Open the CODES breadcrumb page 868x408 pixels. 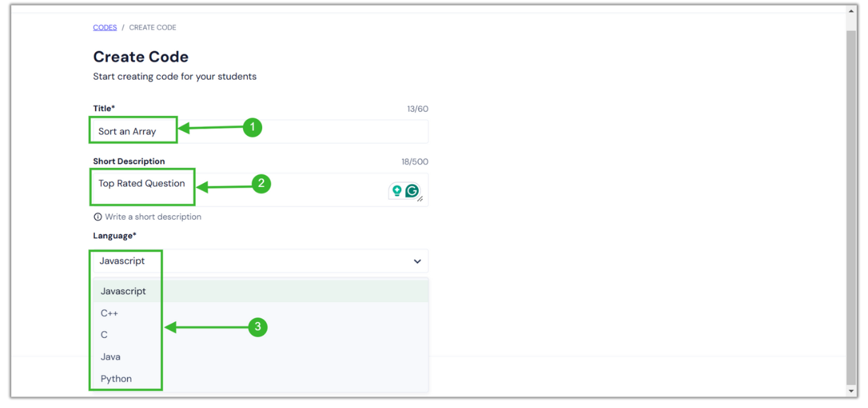[x=105, y=27]
